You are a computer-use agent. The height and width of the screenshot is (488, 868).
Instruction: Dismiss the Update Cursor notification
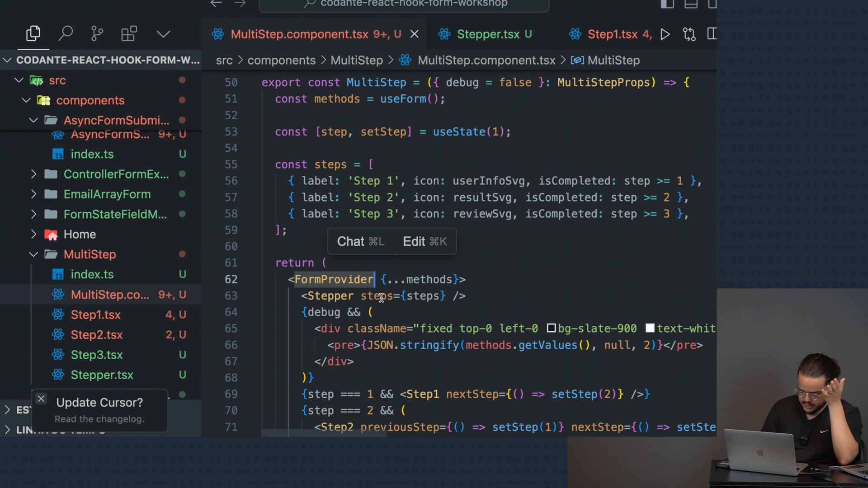point(41,399)
